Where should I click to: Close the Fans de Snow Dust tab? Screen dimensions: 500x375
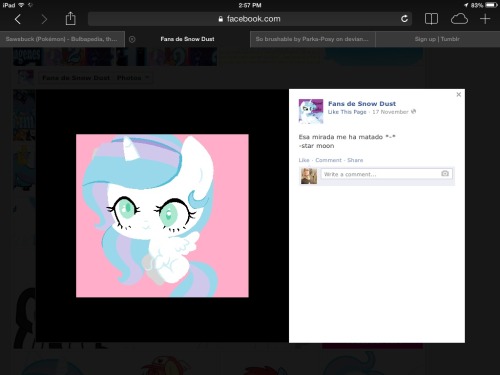point(132,39)
